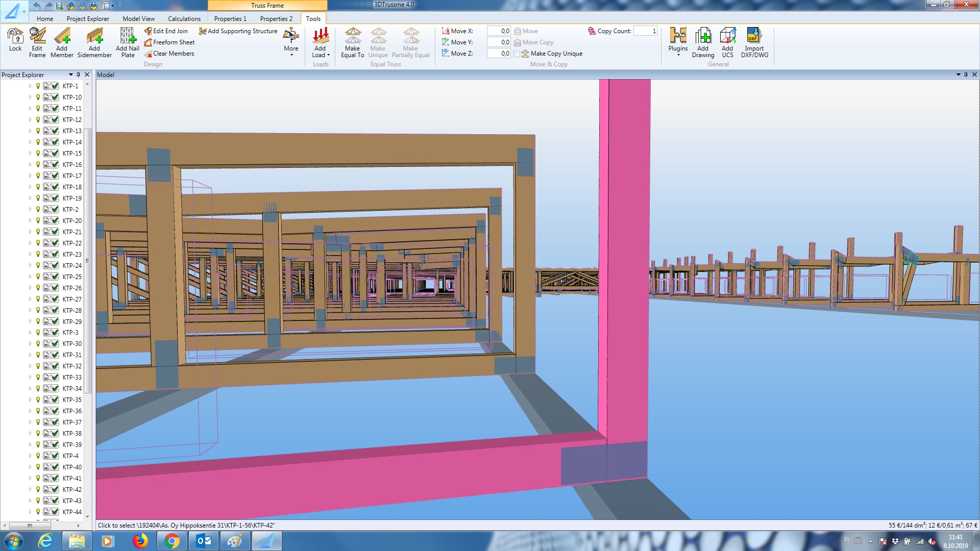The image size is (980, 551).
Task: Toggle visibility bulb for KTP-15
Action: pyautogui.click(x=38, y=153)
